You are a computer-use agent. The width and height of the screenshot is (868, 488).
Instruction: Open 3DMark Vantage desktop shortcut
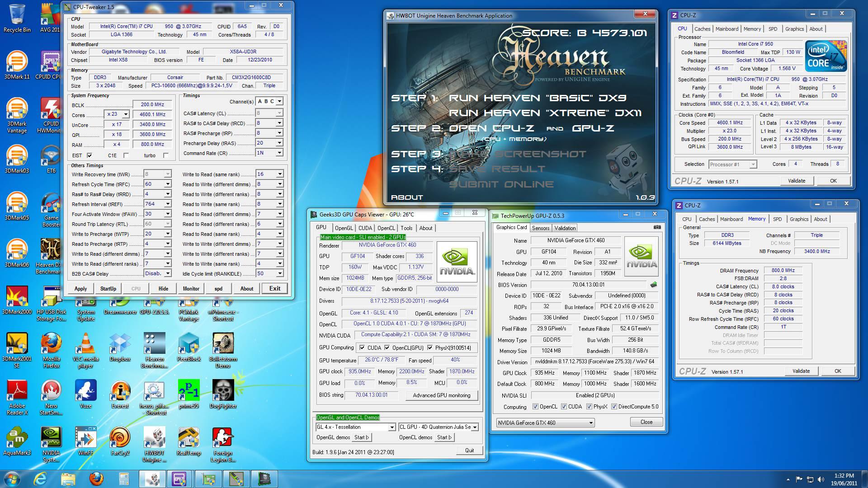(x=17, y=115)
